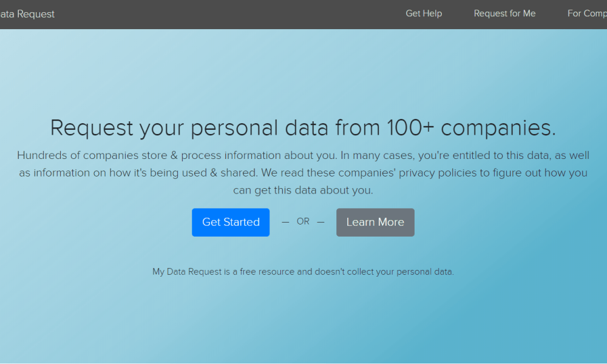Image resolution: width=607 pixels, height=364 pixels.
Task: Open the For Companies navigation item
Action: 587,13
